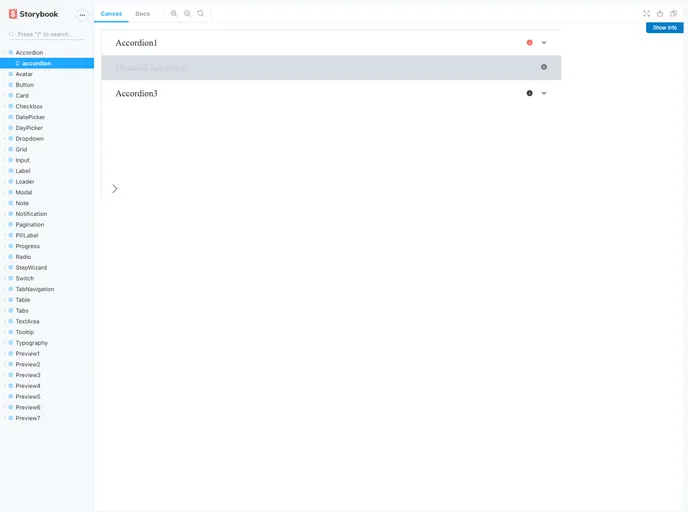This screenshot has width=688, height=512.
Task: Open the Preview2 item in sidebar
Action: pos(28,364)
